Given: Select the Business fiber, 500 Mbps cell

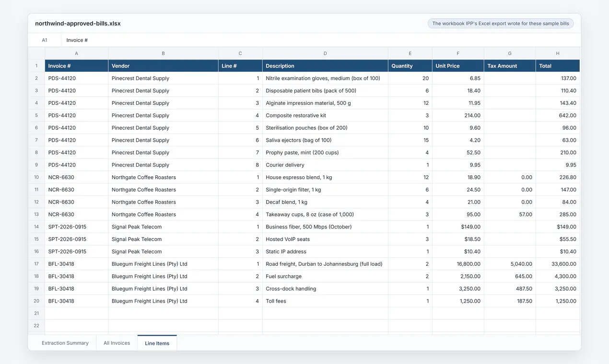Looking at the screenshot, I should point(325,227).
